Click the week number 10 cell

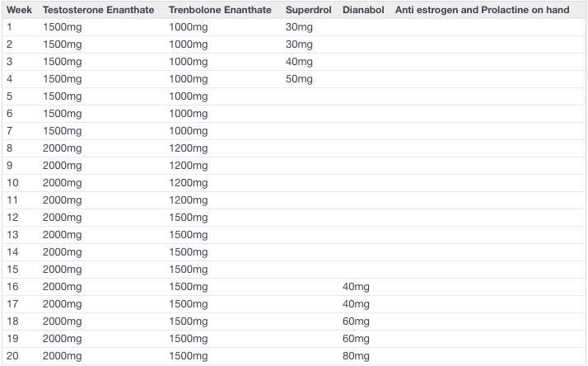[12, 183]
